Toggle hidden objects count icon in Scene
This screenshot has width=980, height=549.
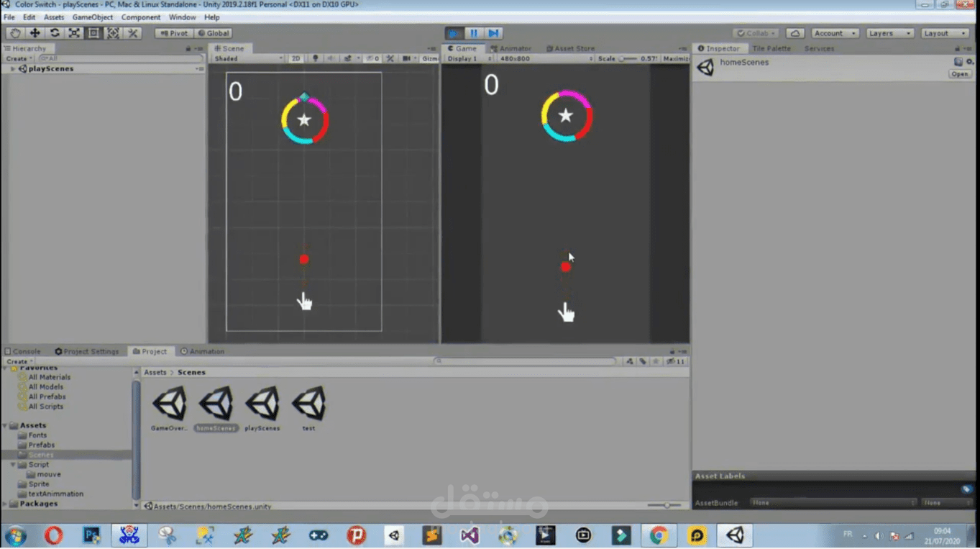[x=372, y=58]
